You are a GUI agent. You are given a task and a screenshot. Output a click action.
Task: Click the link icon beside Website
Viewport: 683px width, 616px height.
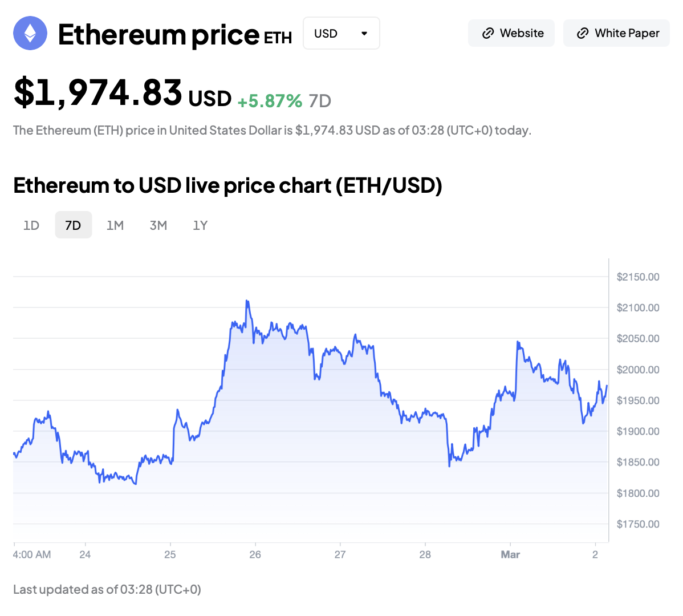coord(487,34)
